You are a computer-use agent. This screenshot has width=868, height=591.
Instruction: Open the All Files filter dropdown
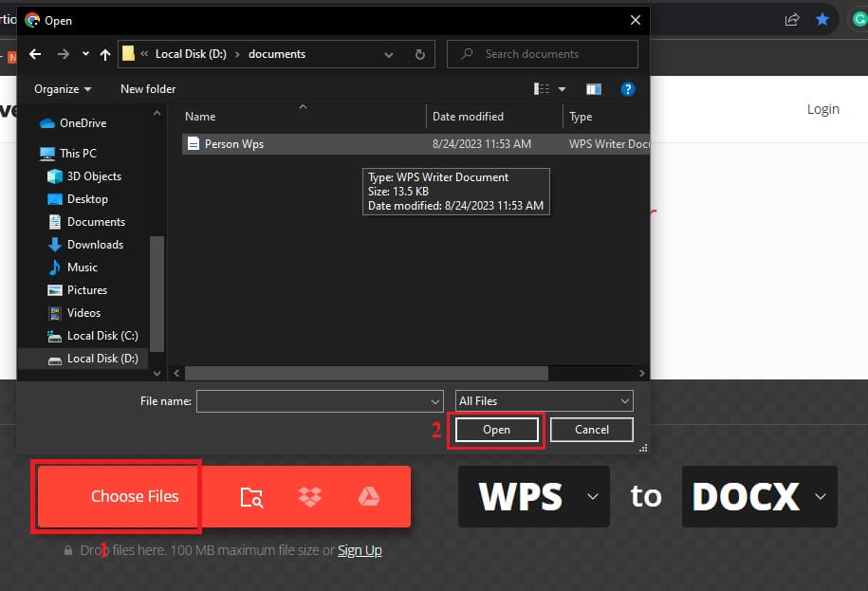(544, 400)
